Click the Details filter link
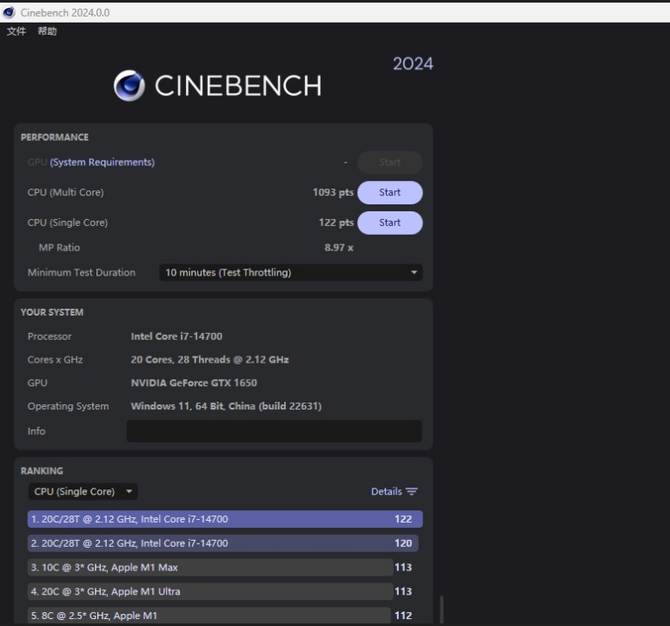 386,491
